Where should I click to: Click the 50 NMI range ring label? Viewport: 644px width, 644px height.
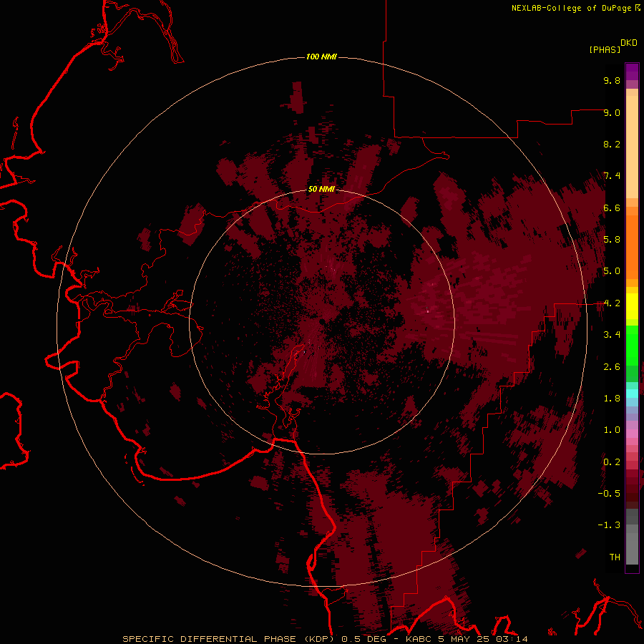coord(321,190)
